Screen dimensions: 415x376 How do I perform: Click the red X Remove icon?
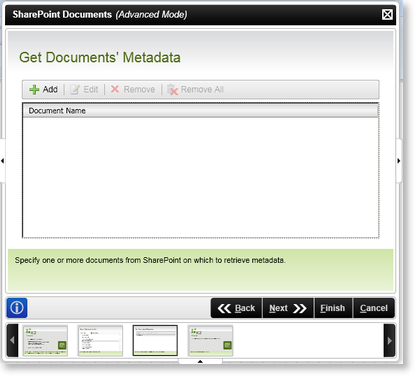pyautogui.click(x=115, y=89)
